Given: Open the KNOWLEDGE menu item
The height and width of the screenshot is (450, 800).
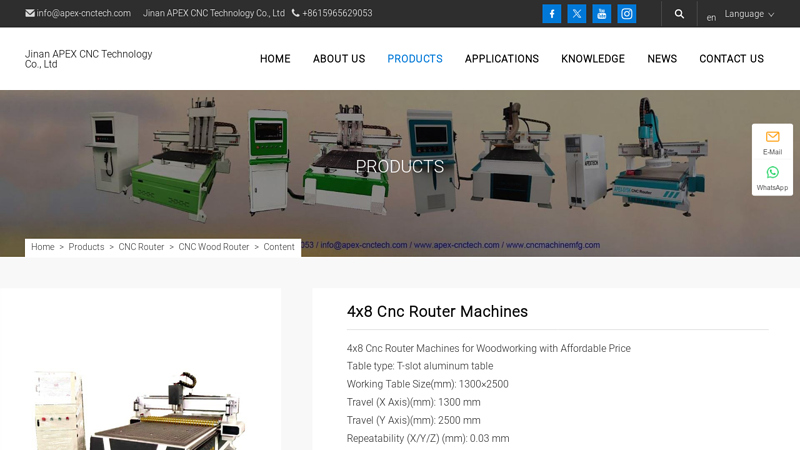Looking at the screenshot, I should 593,59.
